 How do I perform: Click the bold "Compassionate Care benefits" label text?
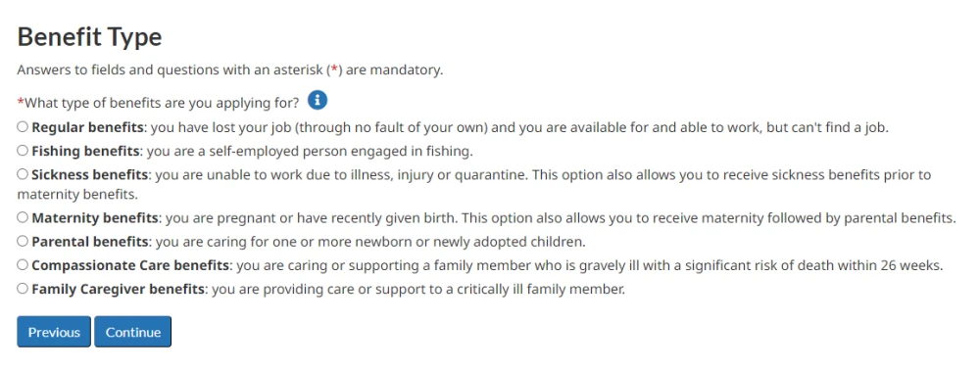[x=130, y=265]
